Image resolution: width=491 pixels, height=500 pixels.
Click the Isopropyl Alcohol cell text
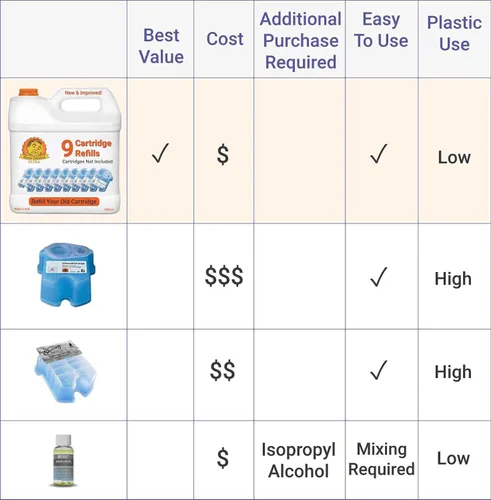coord(299,460)
